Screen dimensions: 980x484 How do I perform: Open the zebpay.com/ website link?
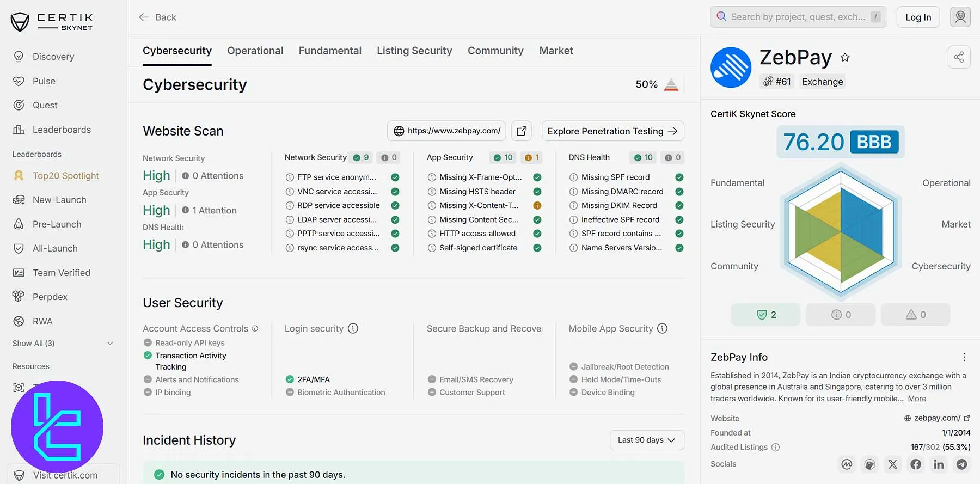click(x=937, y=418)
